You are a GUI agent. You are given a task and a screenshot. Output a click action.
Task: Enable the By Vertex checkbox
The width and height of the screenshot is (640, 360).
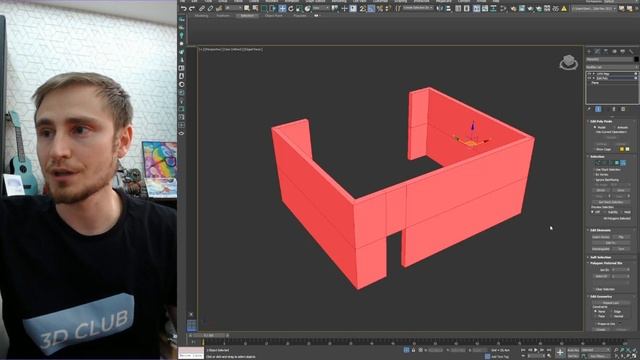pos(594,174)
